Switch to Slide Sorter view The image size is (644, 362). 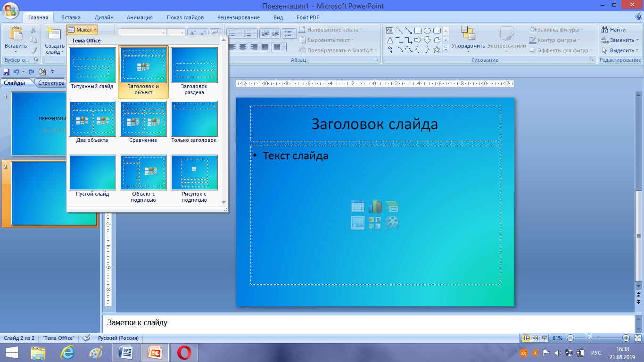[536, 338]
